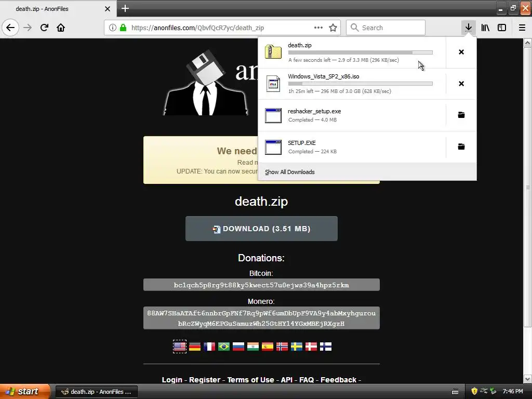Screen dimensions: 532x399
Task: Show the sidebars button
Action: point(502,28)
